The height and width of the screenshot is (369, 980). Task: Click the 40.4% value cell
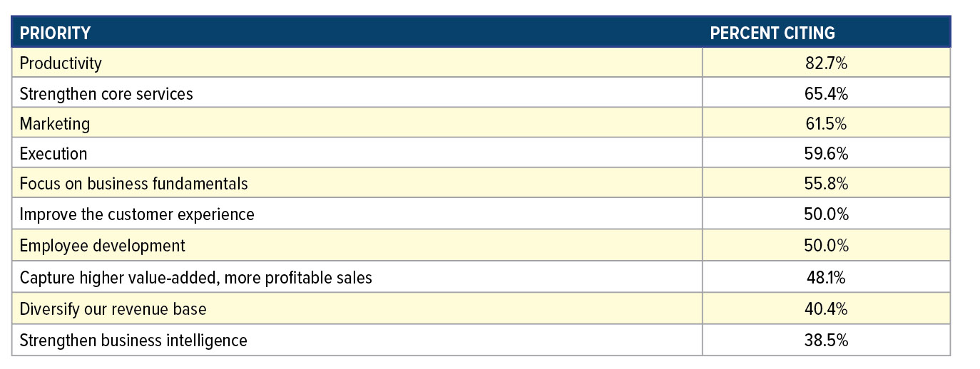[x=826, y=309]
